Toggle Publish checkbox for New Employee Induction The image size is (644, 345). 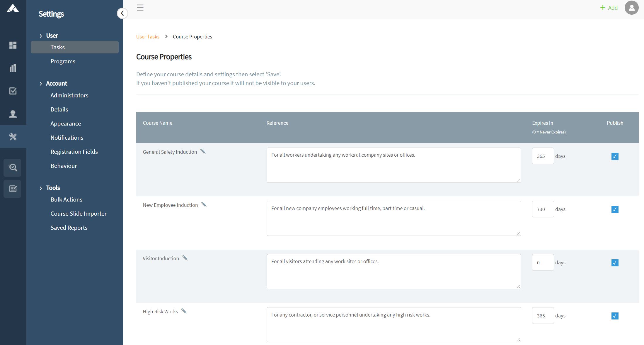coord(615,209)
